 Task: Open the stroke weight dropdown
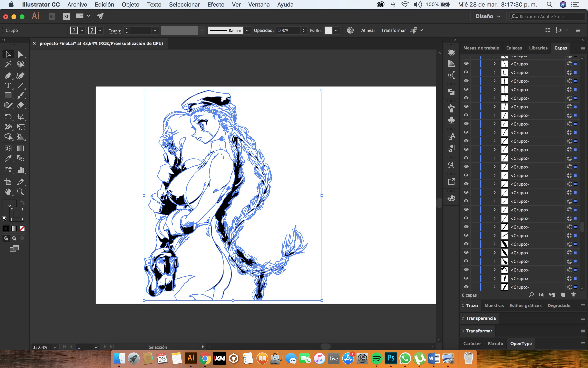click(155, 30)
